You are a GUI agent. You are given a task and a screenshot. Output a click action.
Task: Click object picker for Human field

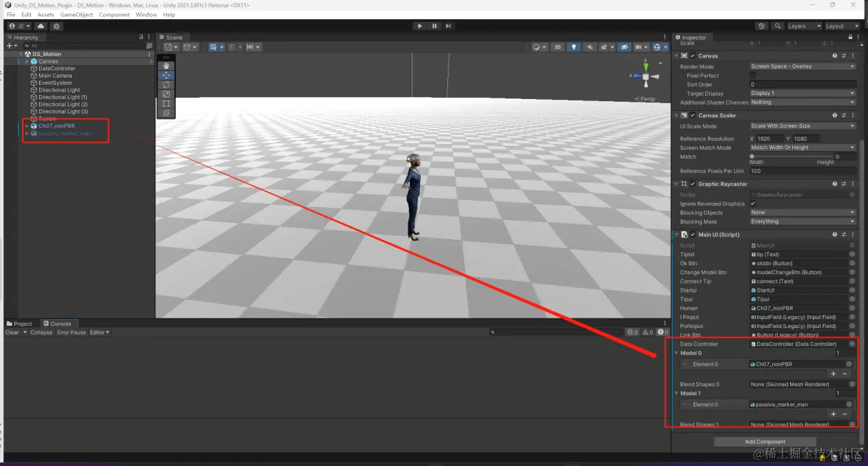(x=852, y=308)
